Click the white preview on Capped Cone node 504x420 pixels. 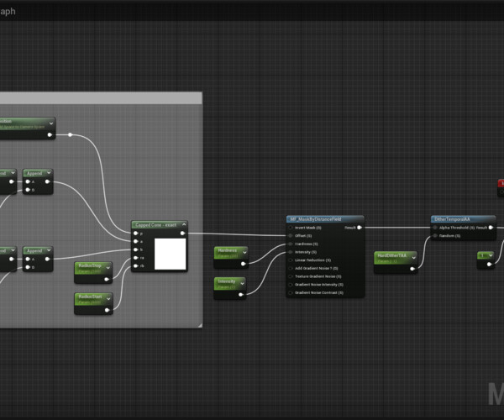tap(170, 254)
